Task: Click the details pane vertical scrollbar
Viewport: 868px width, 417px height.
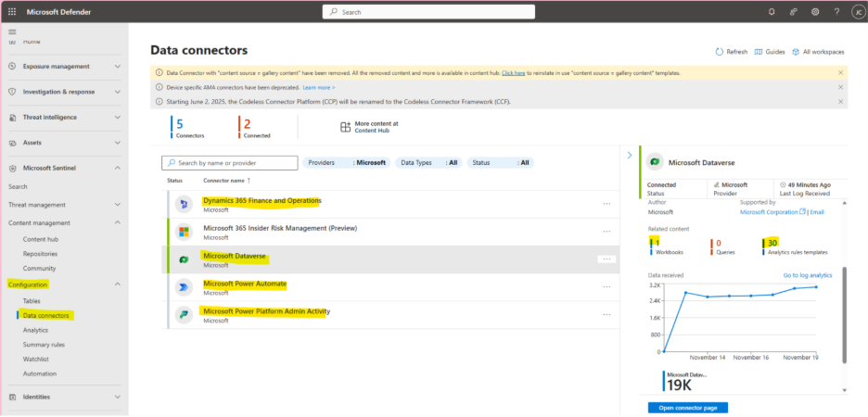Action: click(844, 315)
